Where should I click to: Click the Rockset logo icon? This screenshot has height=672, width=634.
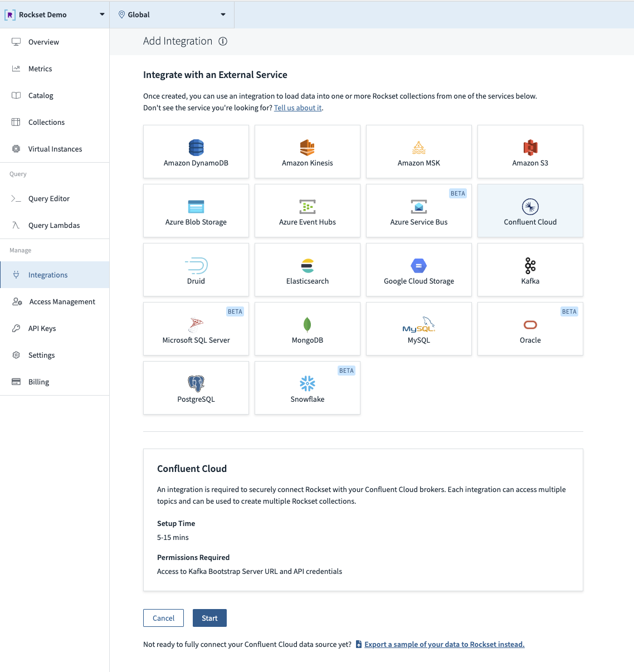pos(10,14)
